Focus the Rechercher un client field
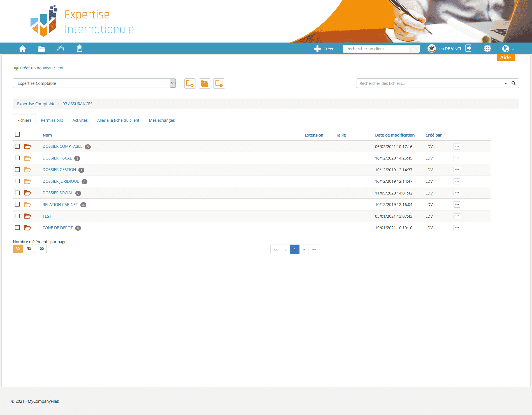 (x=376, y=49)
